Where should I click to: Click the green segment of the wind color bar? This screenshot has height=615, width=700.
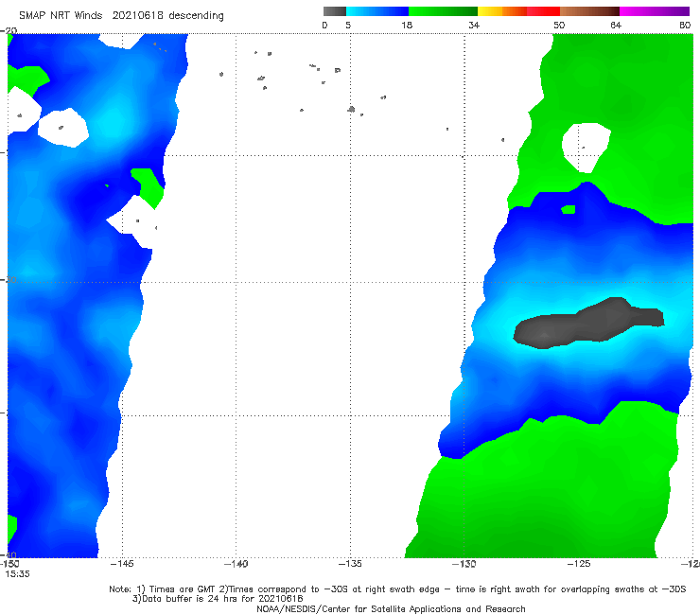click(443, 11)
